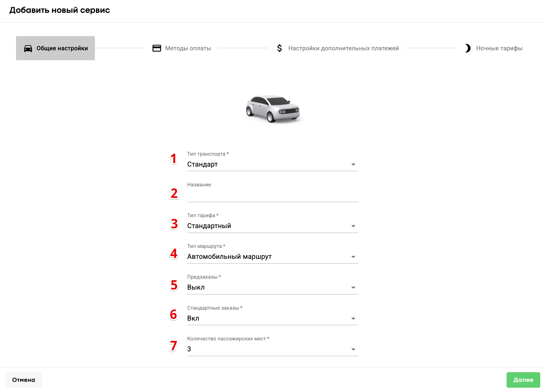Image resolution: width=544 pixels, height=392 pixels.
Task: Switch to Ночные тарифы step
Action: [499, 48]
